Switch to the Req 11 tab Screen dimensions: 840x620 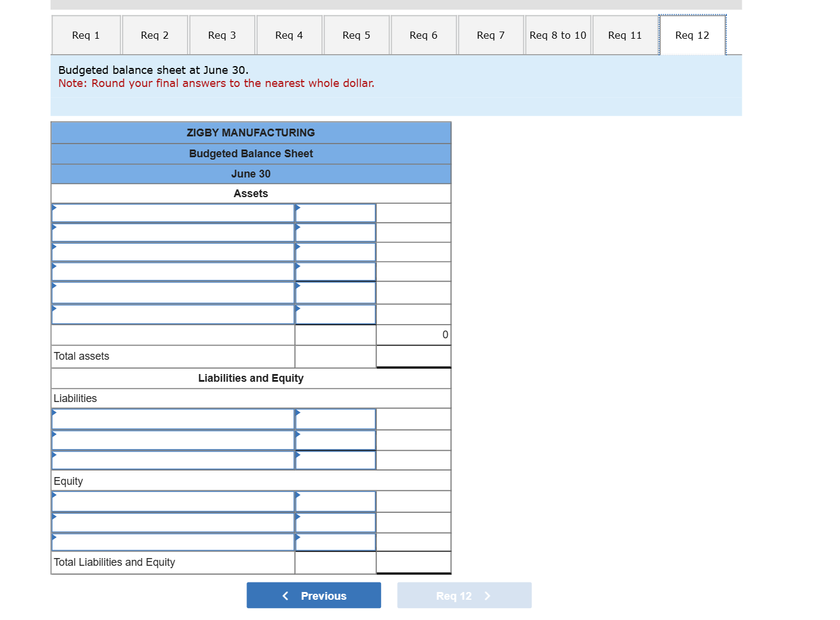click(x=625, y=35)
